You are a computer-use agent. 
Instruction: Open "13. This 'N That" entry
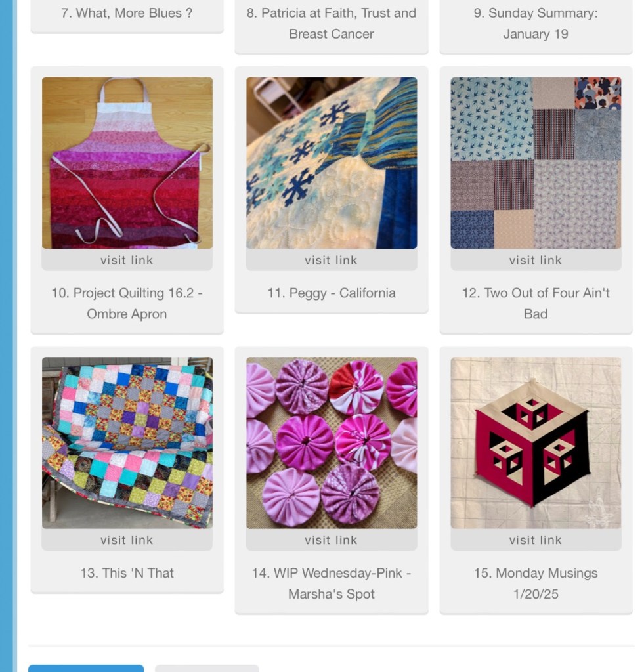(x=127, y=573)
